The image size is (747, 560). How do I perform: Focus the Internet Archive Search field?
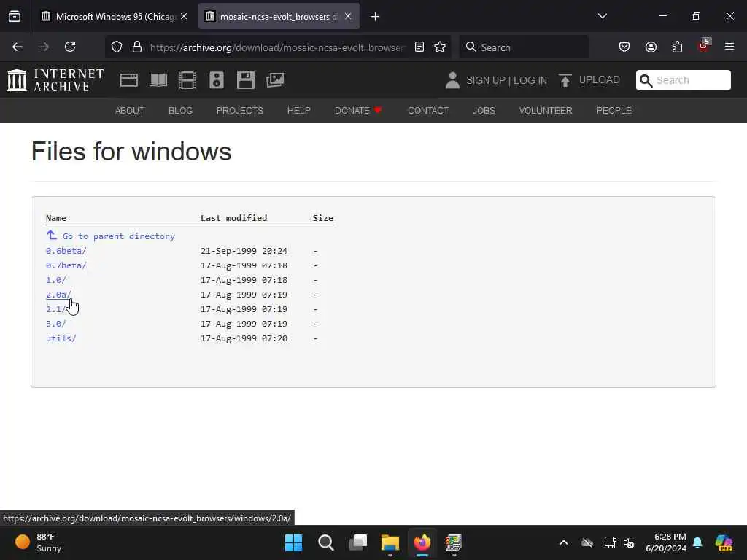pyautogui.click(x=683, y=80)
